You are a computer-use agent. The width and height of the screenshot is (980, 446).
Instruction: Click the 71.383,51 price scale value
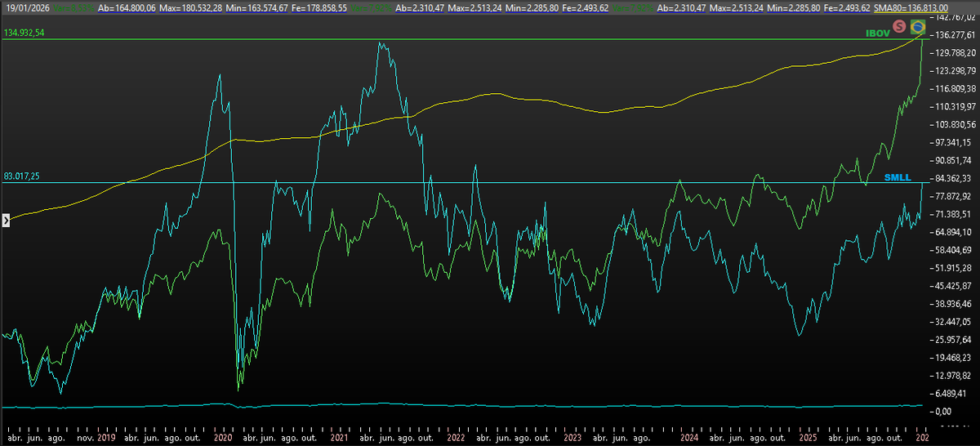[x=955, y=215]
